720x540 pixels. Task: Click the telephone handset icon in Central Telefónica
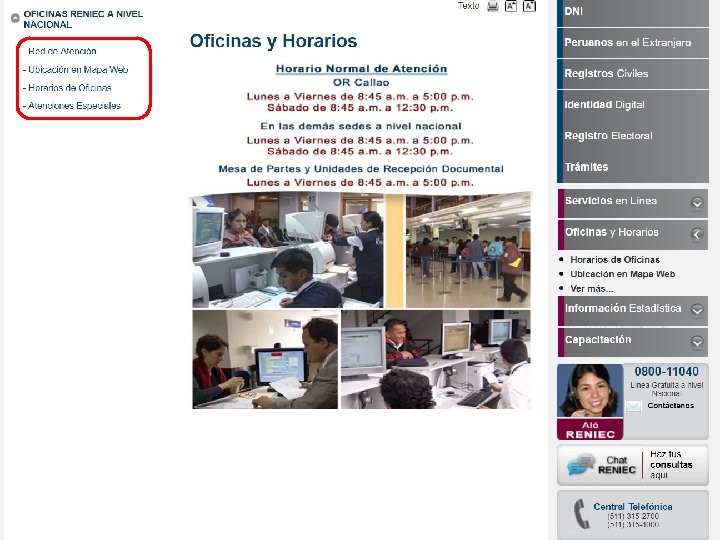[582, 513]
